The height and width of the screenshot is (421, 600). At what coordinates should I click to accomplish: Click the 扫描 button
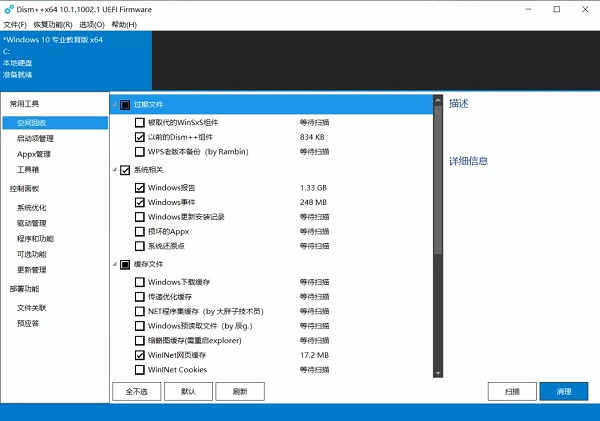(512, 391)
